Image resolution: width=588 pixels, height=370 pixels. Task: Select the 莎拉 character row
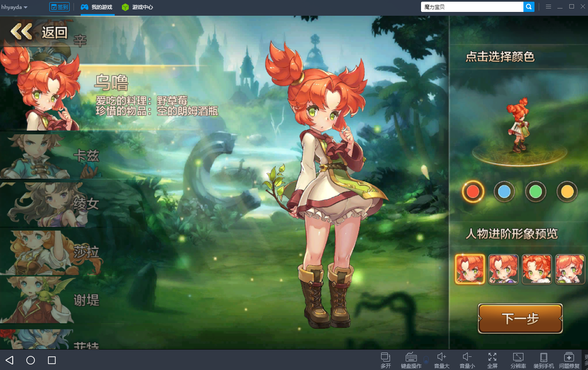point(51,252)
